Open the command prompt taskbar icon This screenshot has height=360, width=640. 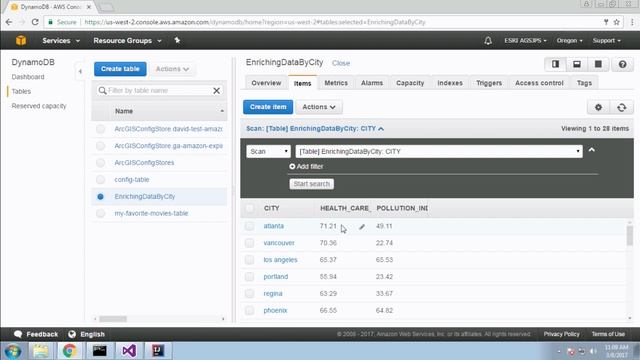point(100,351)
